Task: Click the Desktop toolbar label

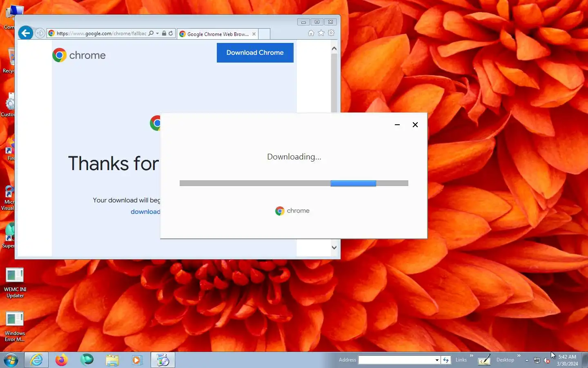Action: tap(505, 360)
